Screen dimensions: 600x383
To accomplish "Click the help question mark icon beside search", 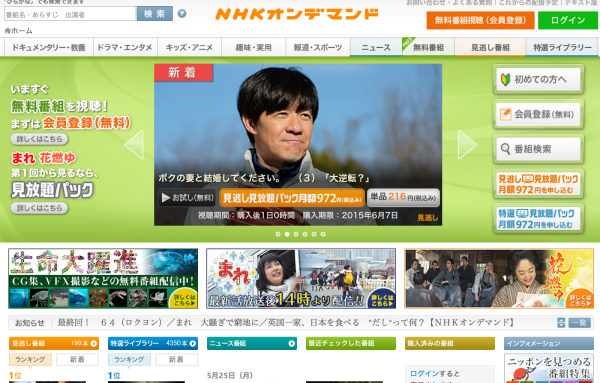I will pyautogui.click(x=182, y=14).
